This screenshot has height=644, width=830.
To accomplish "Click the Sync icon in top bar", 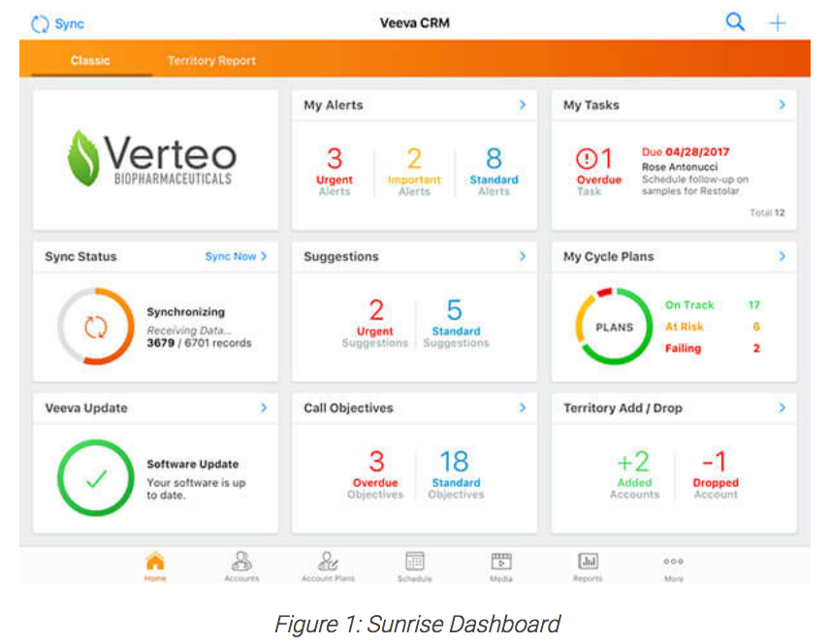I will tap(40, 23).
